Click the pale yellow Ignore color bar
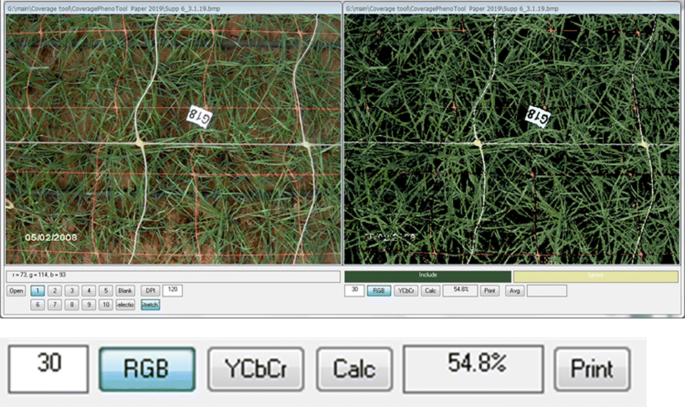The height and width of the screenshot is (407, 685). [x=596, y=275]
